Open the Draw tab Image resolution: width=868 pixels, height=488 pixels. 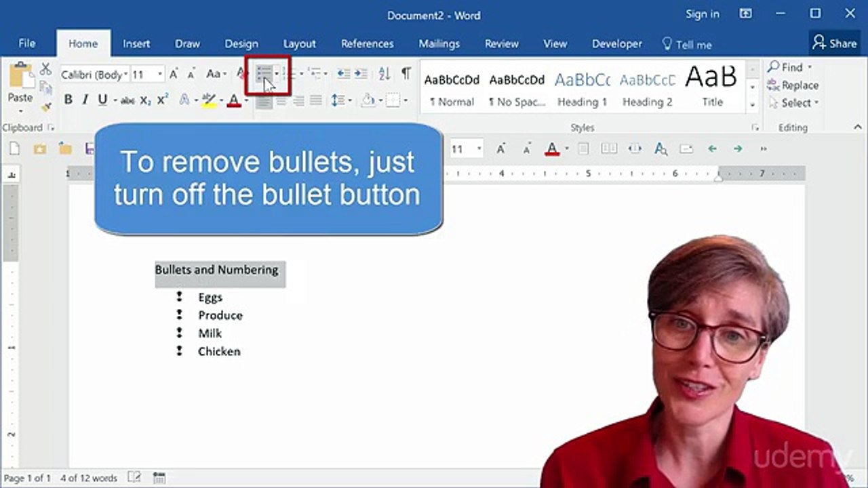click(187, 43)
